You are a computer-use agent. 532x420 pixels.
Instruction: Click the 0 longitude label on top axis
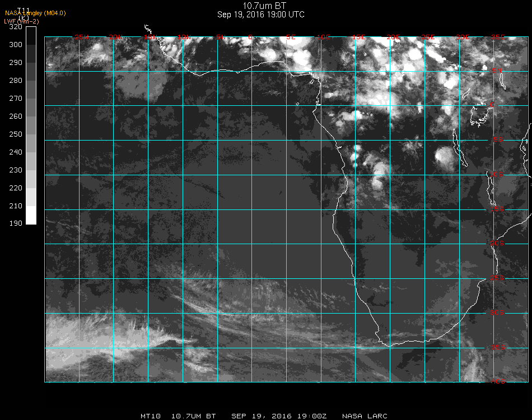250,37
